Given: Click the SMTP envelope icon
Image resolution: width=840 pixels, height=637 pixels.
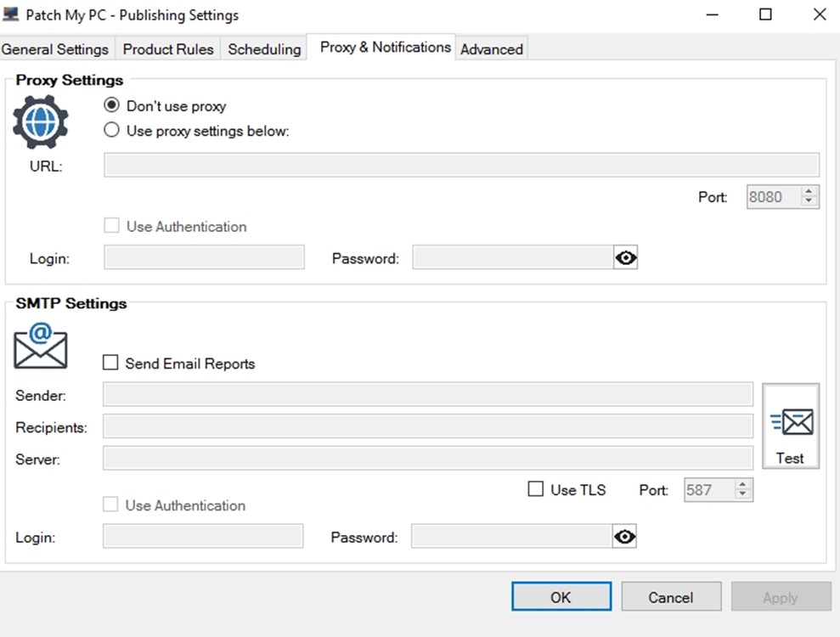Looking at the screenshot, I should (x=41, y=346).
